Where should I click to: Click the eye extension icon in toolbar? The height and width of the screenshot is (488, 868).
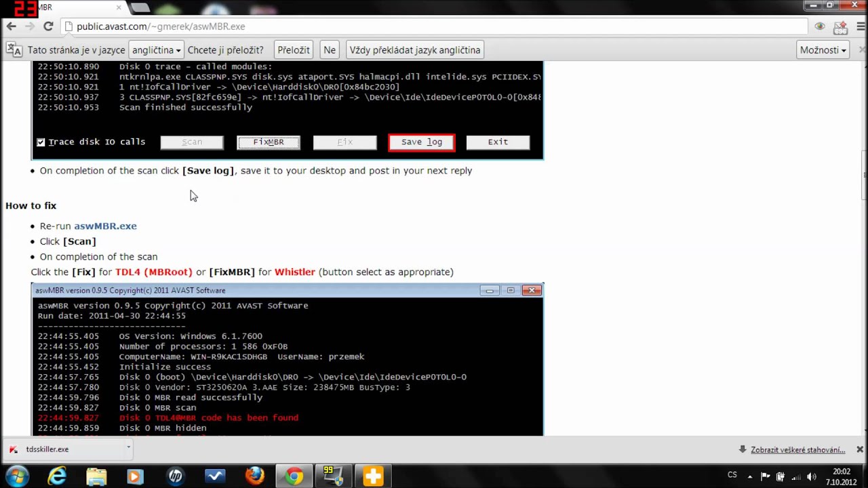coord(820,26)
